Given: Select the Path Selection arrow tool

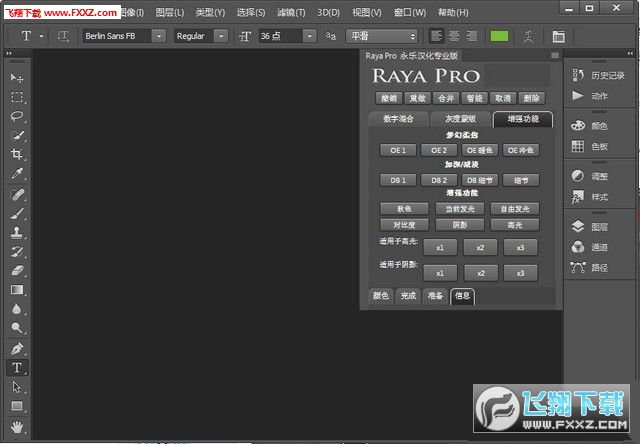Looking at the screenshot, I should pos(17,386).
